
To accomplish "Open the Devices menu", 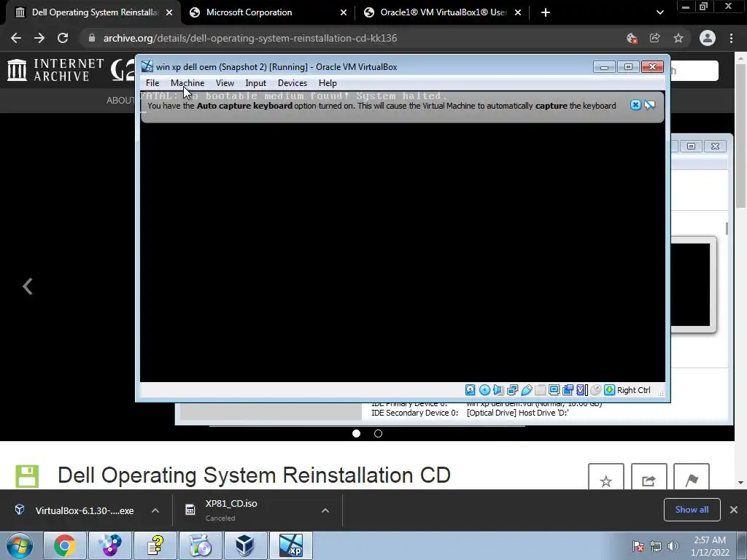I will click(293, 83).
